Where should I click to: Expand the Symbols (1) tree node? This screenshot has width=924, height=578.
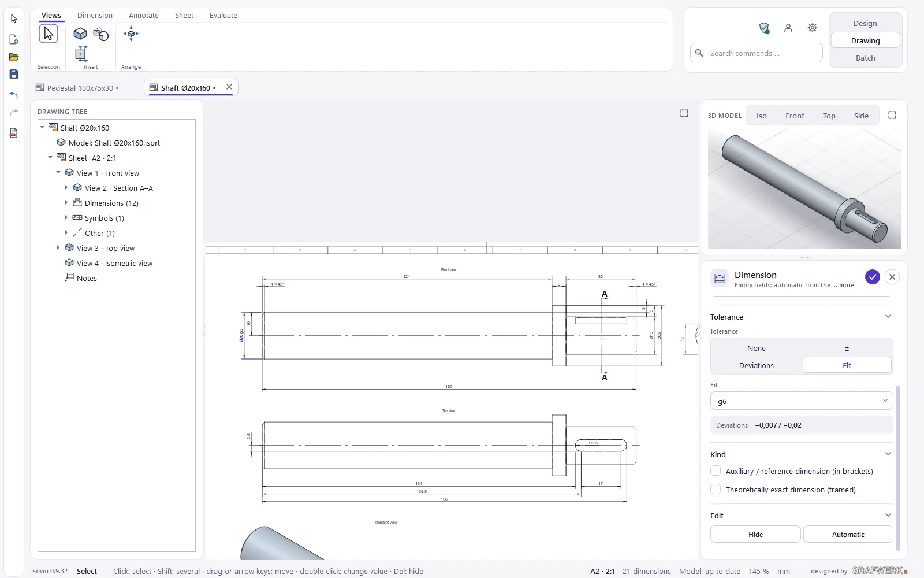pyautogui.click(x=66, y=218)
